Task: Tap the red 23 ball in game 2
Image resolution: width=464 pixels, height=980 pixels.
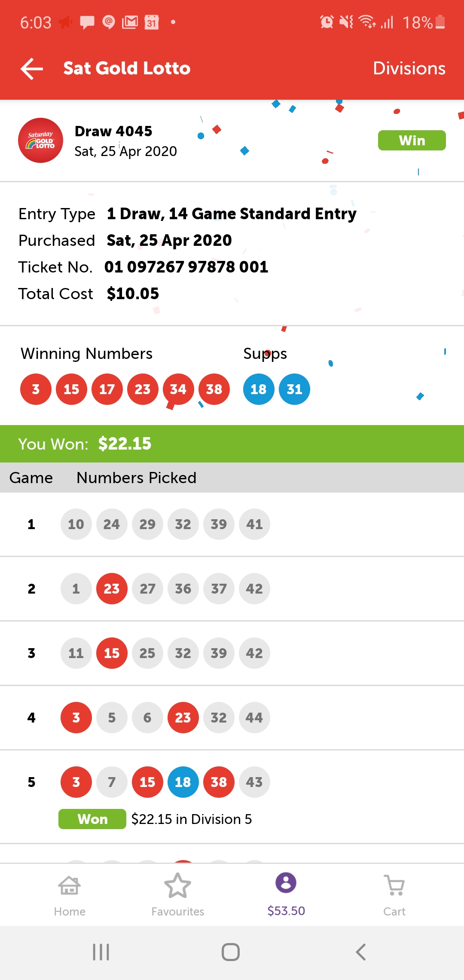Action: click(112, 588)
